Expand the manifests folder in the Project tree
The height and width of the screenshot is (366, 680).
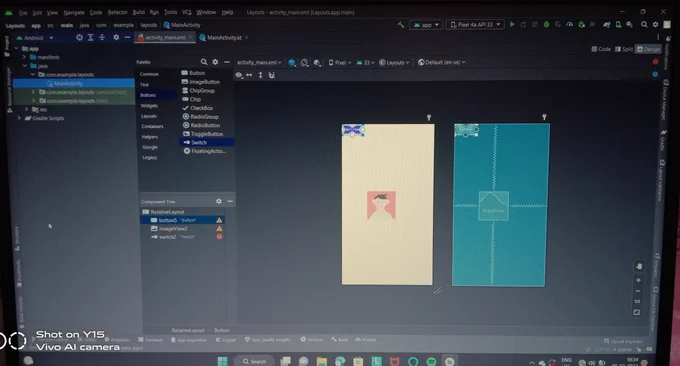pos(24,57)
